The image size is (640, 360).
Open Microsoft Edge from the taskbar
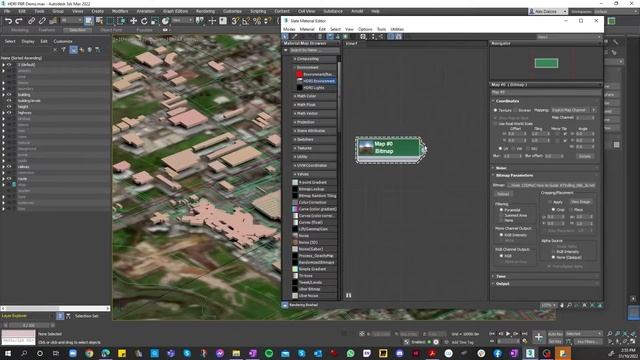tap(105, 353)
